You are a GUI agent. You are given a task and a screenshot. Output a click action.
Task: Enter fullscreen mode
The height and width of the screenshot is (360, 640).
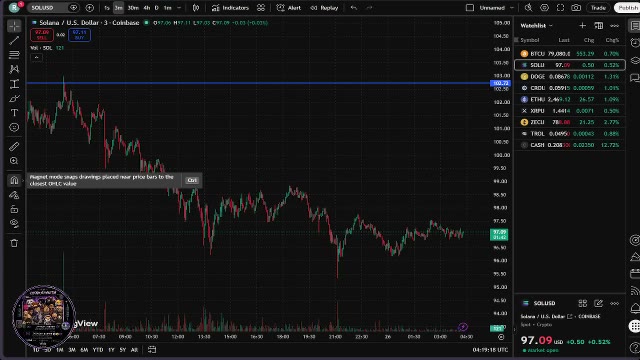coord(560,8)
